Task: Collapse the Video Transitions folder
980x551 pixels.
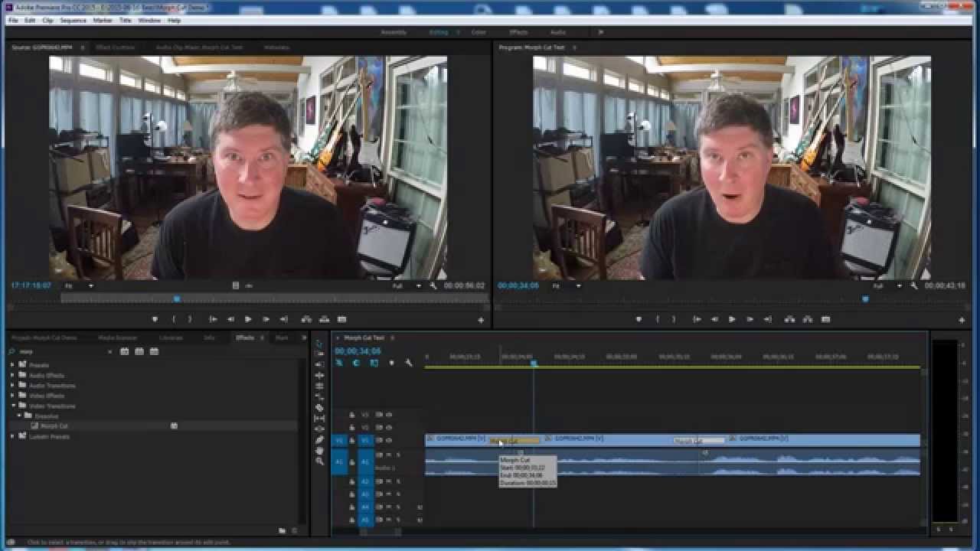Action: 13,406
